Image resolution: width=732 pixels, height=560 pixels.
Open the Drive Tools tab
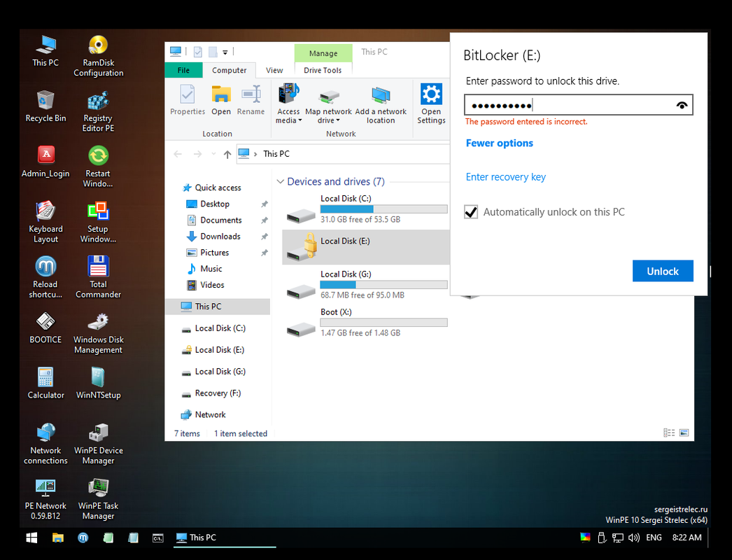click(323, 70)
